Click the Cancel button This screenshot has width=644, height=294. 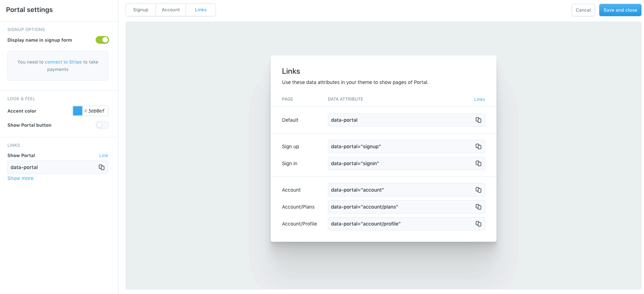(x=583, y=10)
